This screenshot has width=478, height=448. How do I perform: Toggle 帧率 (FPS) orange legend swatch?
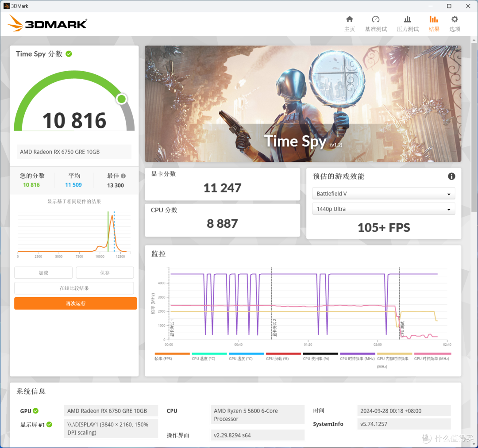[172, 354]
